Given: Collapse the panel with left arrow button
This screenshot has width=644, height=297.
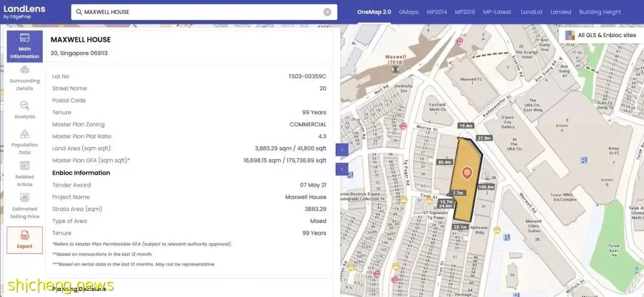Looking at the screenshot, I should tap(342, 169).
